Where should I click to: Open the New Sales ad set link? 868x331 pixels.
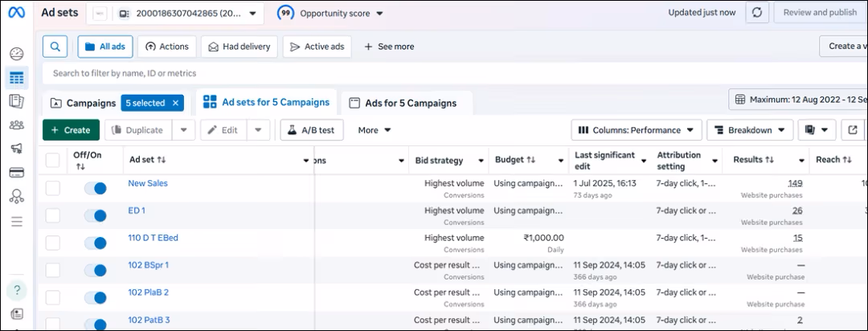148,183
